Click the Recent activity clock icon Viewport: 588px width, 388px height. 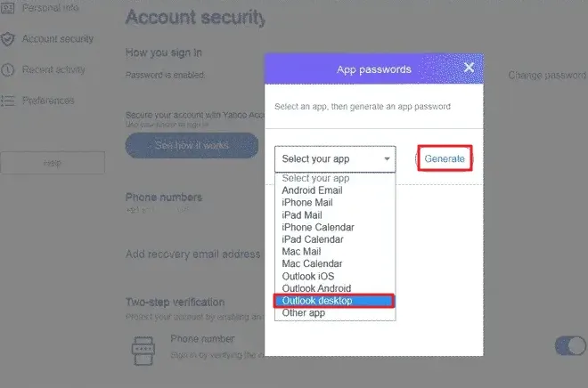pyautogui.click(x=7, y=70)
